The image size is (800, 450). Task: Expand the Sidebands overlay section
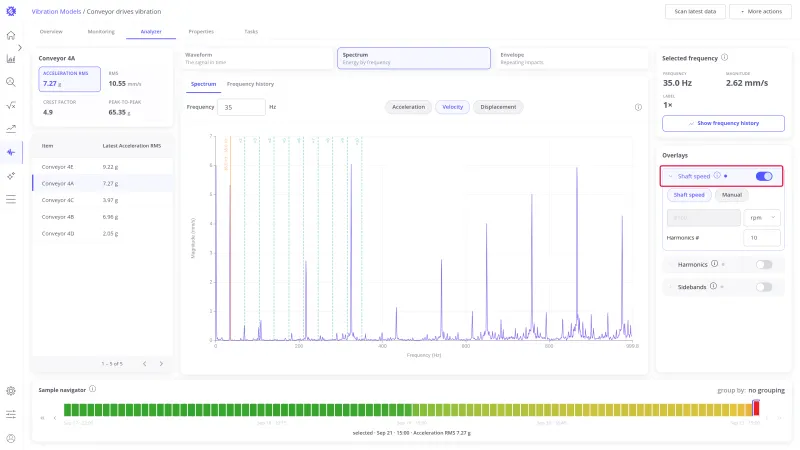pyautogui.click(x=670, y=287)
